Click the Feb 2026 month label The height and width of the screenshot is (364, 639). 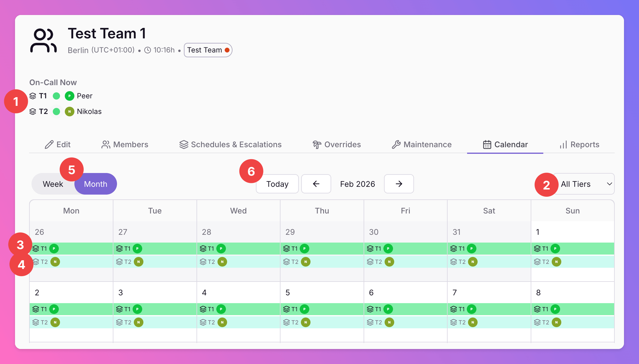pyautogui.click(x=357, y=184)
